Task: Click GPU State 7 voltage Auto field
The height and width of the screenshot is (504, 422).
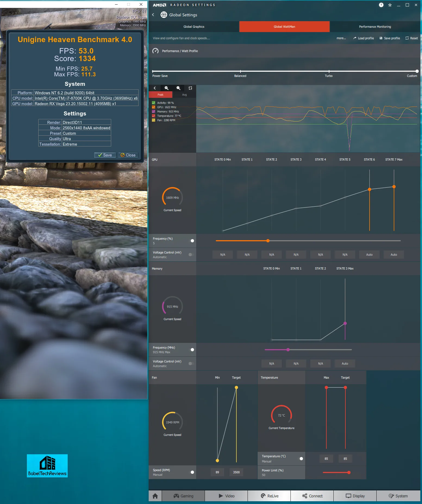Action: click(x=394, y=255)
